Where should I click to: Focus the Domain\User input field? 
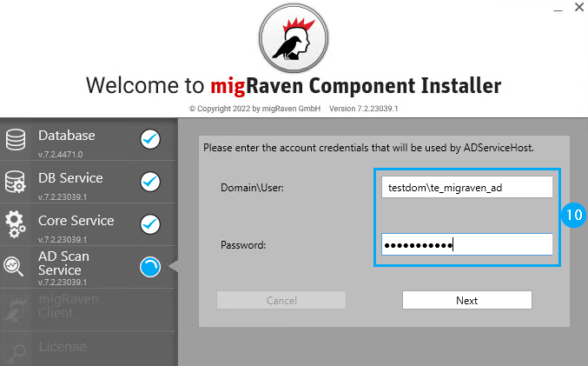coord(467,187)
